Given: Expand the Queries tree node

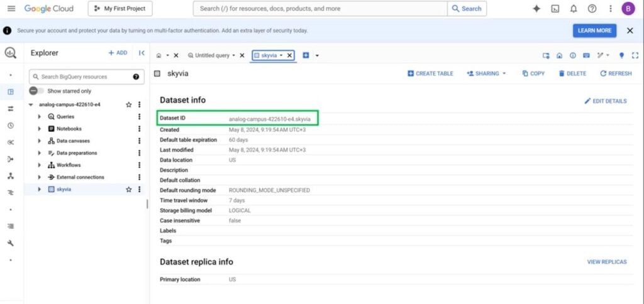Looking at the screenshot, I should tap(40, 117).
